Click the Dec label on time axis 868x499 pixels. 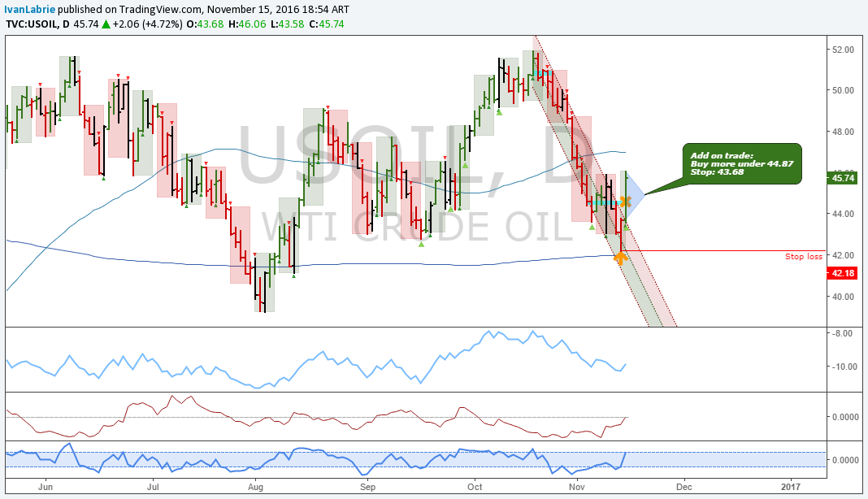click(685, 487)
